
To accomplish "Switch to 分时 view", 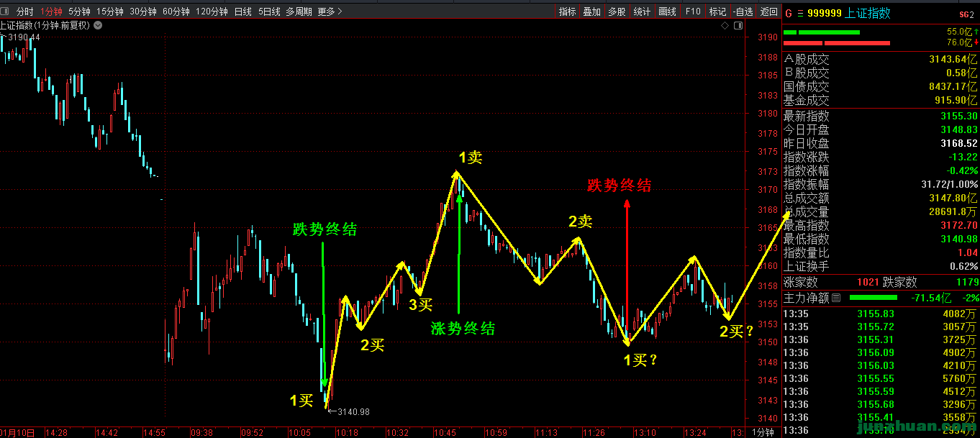I will point(24,12).
